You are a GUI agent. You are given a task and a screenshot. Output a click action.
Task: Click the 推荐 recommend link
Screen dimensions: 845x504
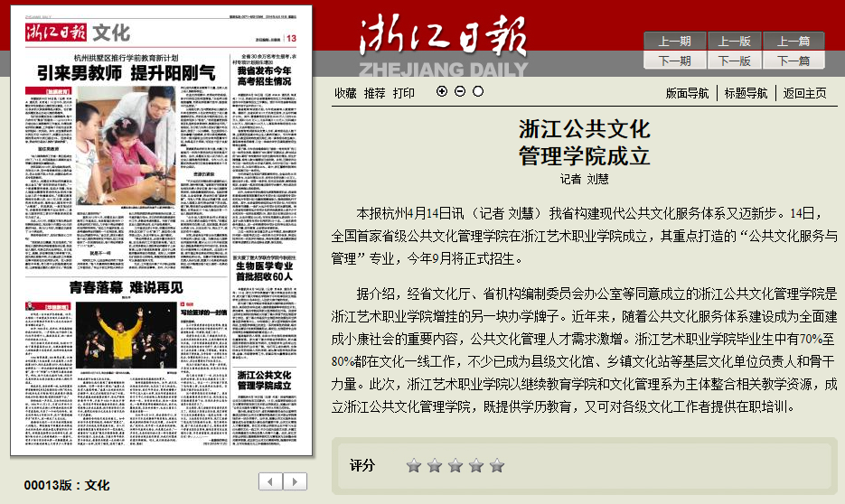pos(374,93)
